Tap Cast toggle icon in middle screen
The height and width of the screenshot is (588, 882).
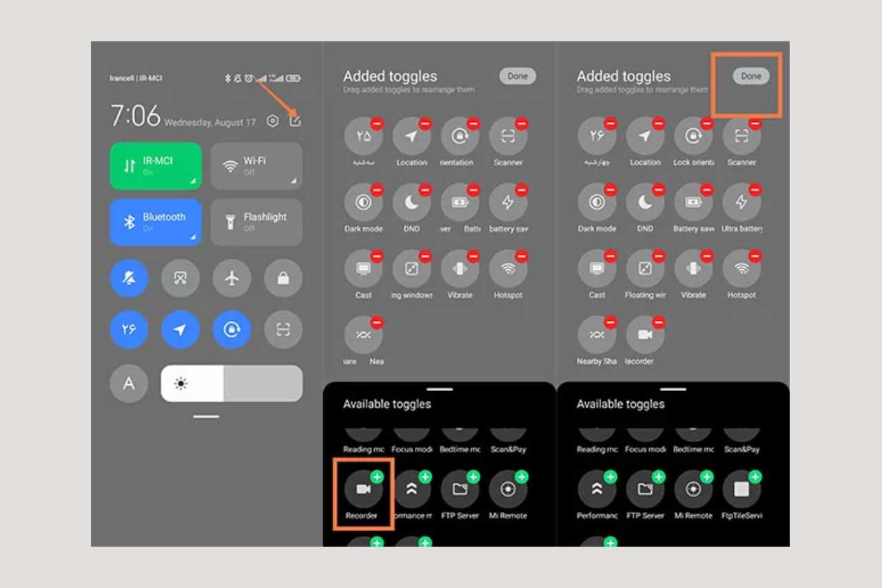(363, 269)
